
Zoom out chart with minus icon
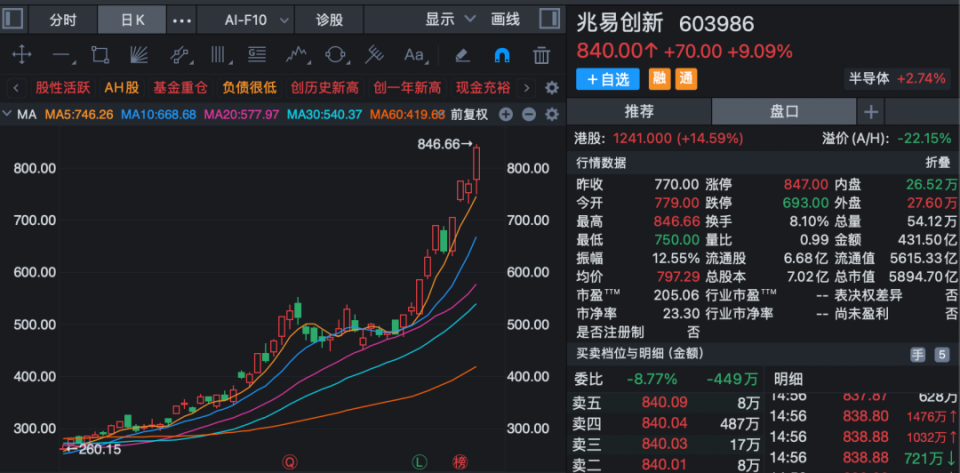[x=529, y=114]
